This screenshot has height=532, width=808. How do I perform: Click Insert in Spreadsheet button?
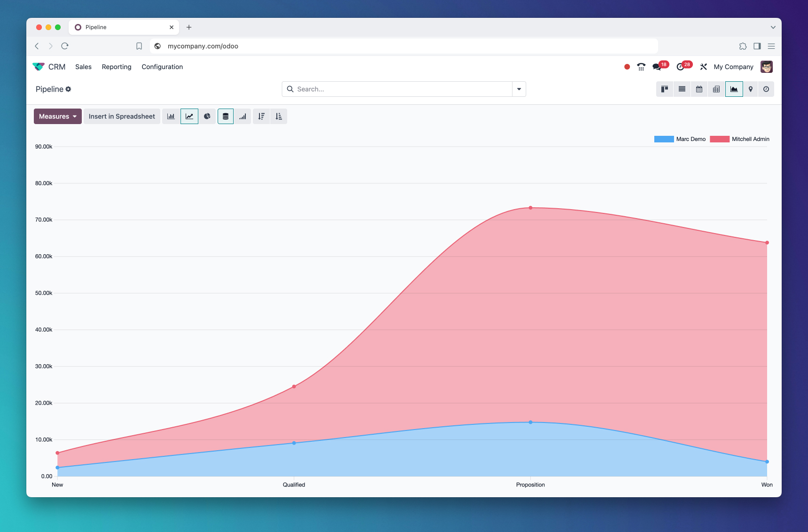122,117
